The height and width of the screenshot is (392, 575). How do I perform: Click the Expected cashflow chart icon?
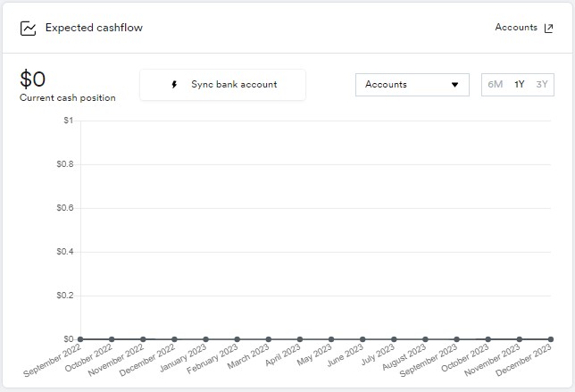28,29
